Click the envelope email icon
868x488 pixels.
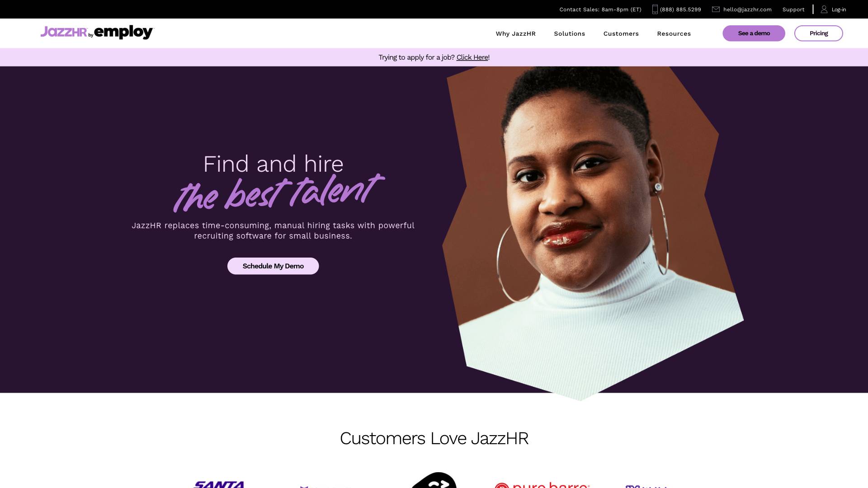click(x=716, y=9)
